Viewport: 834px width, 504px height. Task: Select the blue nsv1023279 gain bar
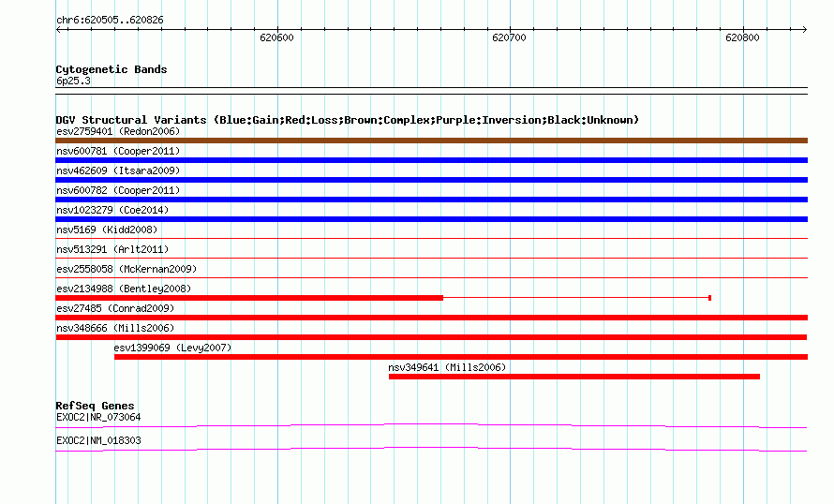[x=431, y=219]
